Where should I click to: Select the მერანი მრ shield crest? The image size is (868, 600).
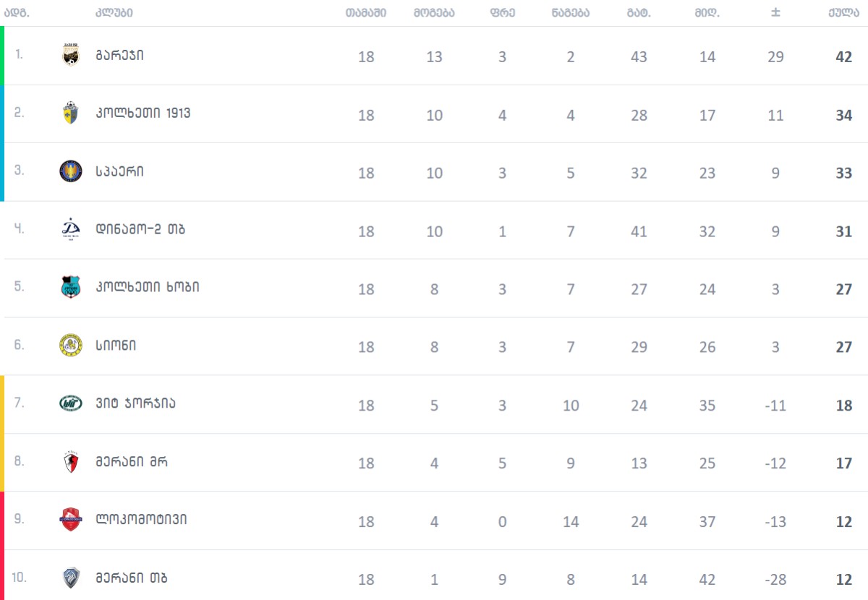click(70, 461)
